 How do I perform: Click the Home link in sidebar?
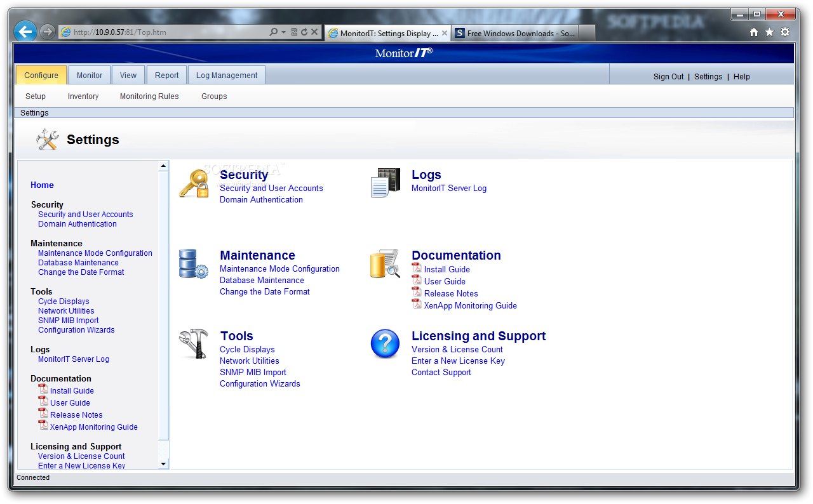42,185
